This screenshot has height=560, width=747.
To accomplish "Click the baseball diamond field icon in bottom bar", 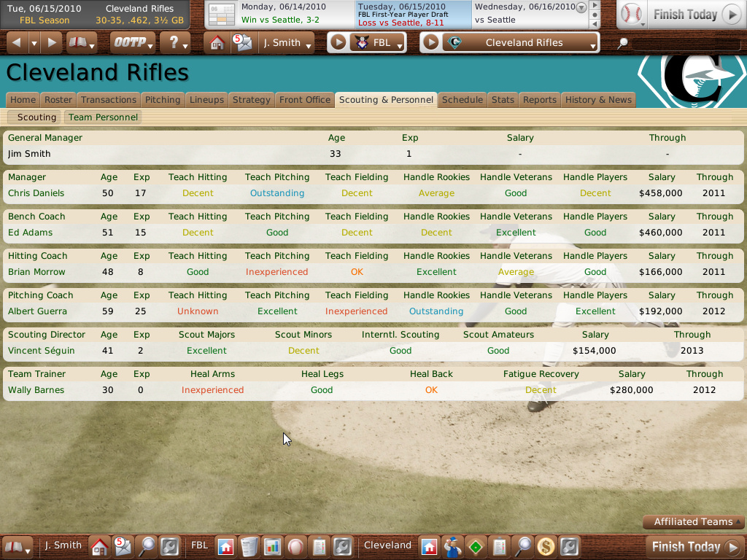I will (x=476, y=546).
